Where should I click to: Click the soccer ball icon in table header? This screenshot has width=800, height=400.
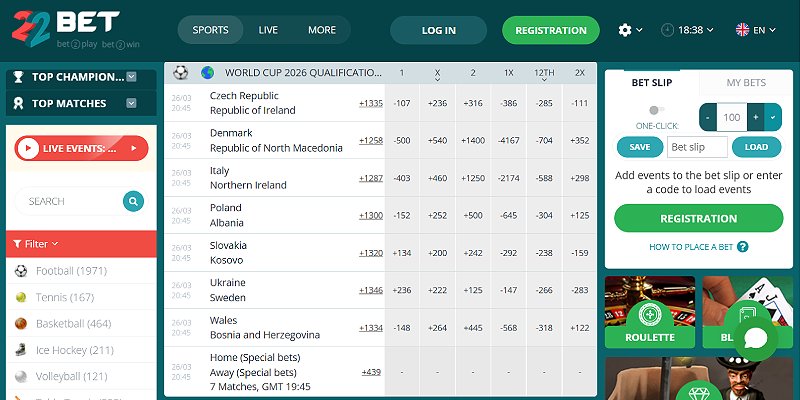click(x=181, y=72)
